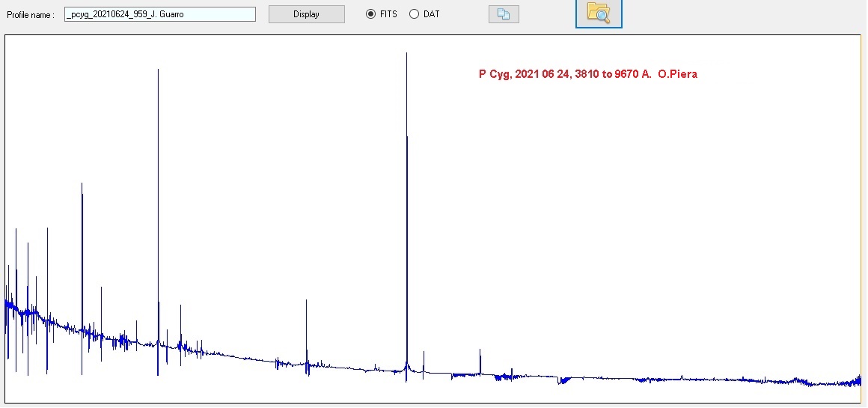Click the DAT label text

pos(432,14)
